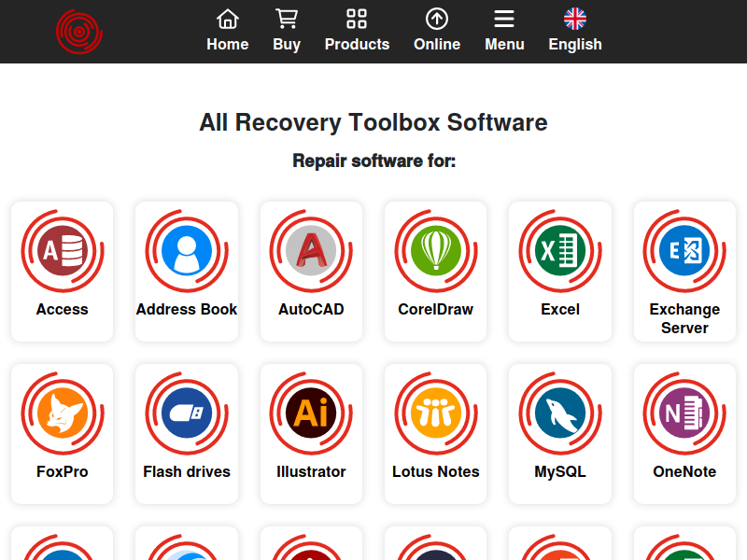This screenshot has width=747, height=560.
Task: Open the Illustrator Ai icon
Action: coord(311,413)
